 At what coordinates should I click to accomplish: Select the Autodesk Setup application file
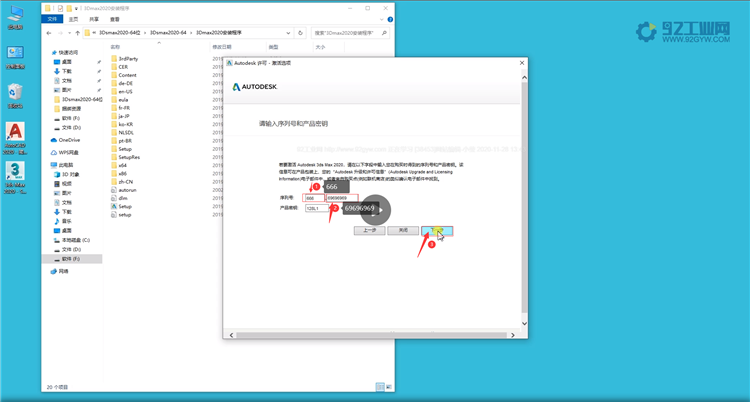click(121, 206)
